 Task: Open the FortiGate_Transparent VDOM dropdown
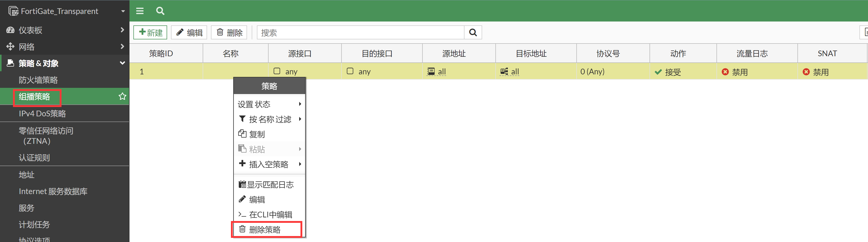click(123, 11)
